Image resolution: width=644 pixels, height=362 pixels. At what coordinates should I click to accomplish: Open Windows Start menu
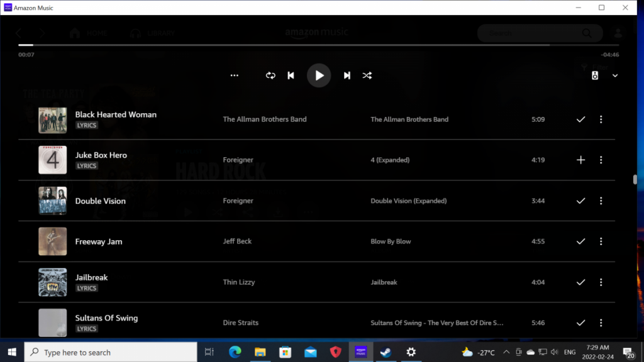click(x=12, y=352)
